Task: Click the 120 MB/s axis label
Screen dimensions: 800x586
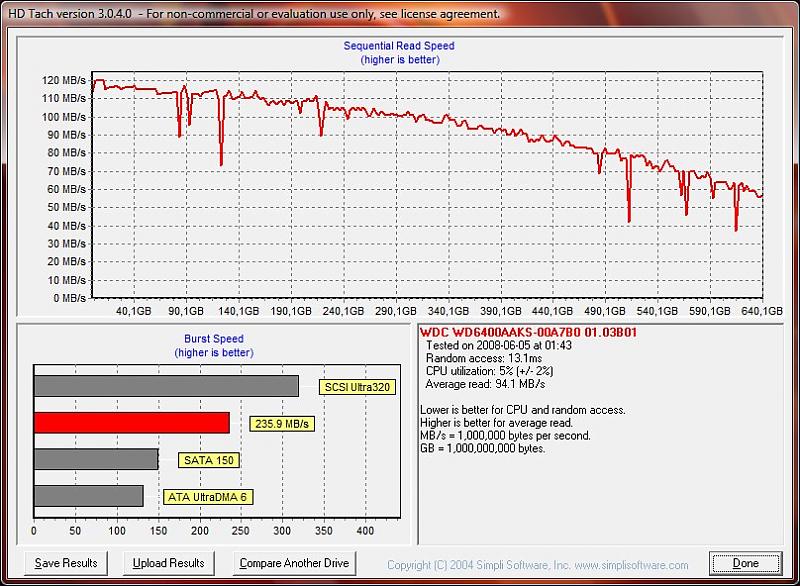Action: [64, 80]
